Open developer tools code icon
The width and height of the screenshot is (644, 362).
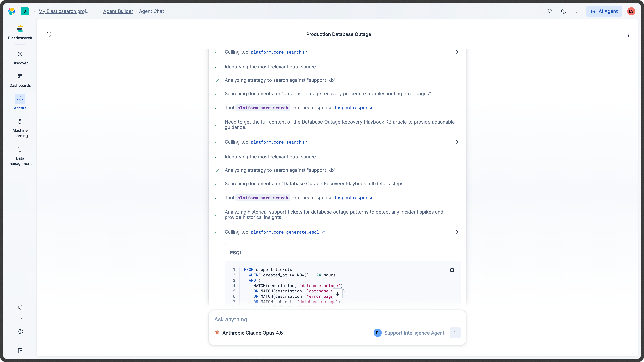[20, 319]
